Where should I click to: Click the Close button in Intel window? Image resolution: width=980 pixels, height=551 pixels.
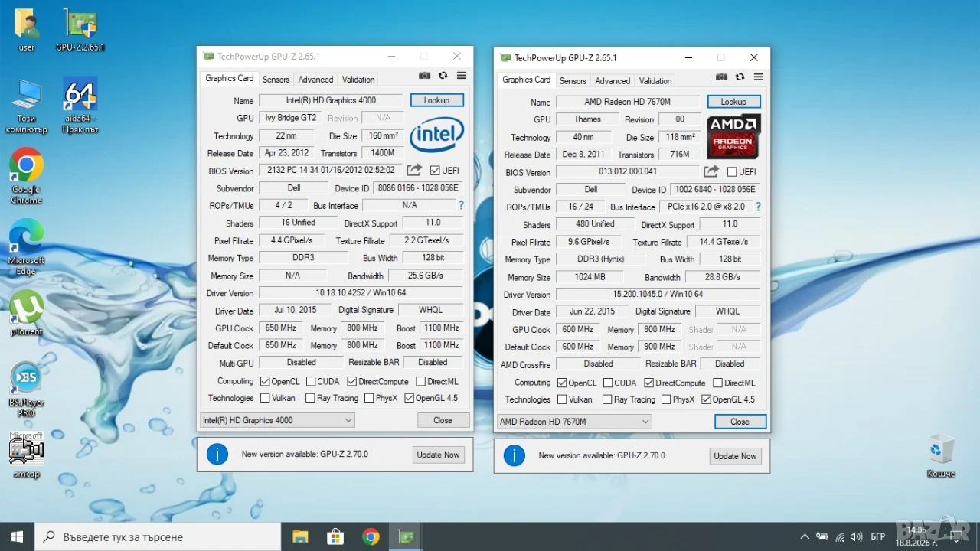443,420
